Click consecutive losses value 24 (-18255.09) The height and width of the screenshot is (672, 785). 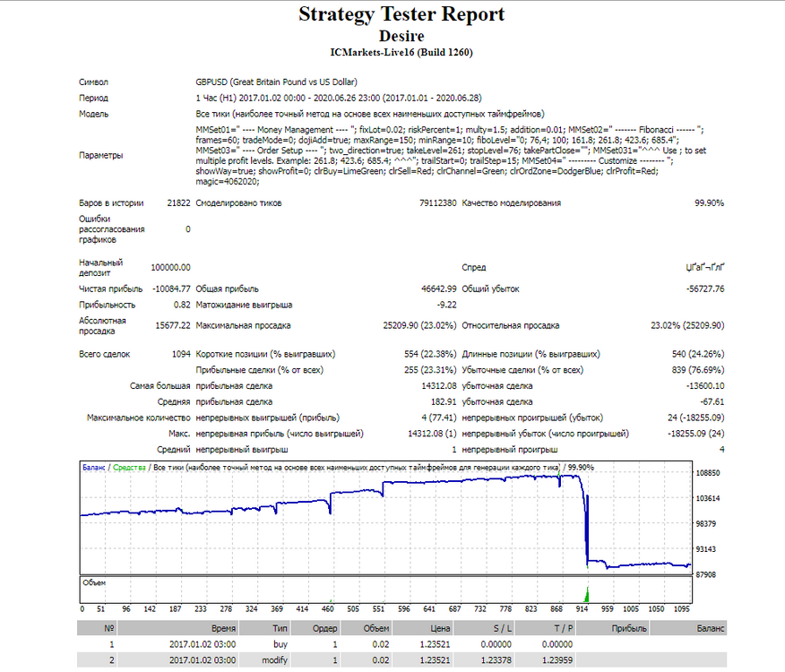pos(696,418)
